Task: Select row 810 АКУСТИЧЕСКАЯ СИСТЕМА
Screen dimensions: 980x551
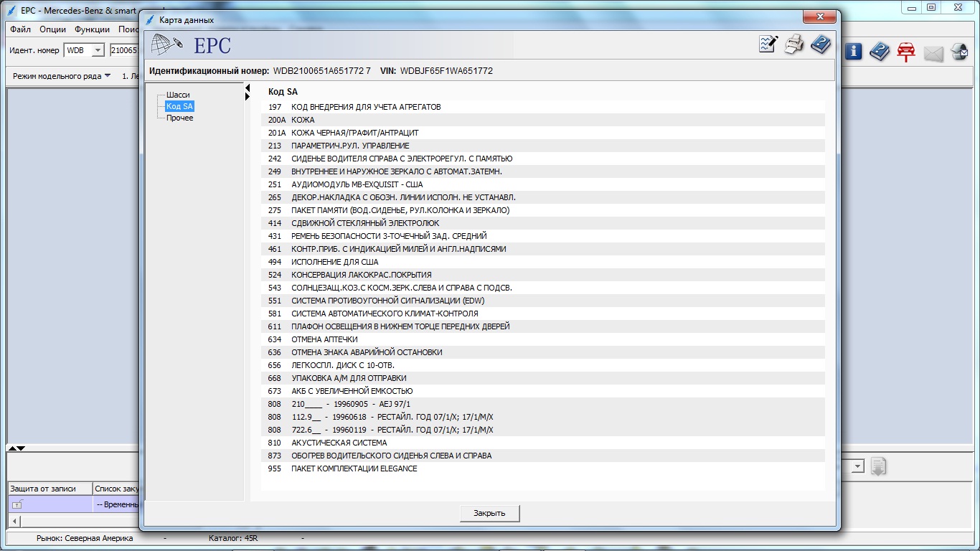Action: pyautogui.click(x=543, y=443)
